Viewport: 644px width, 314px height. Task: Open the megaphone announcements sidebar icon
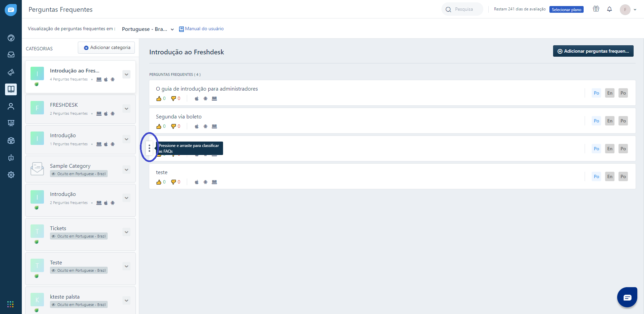11,72
